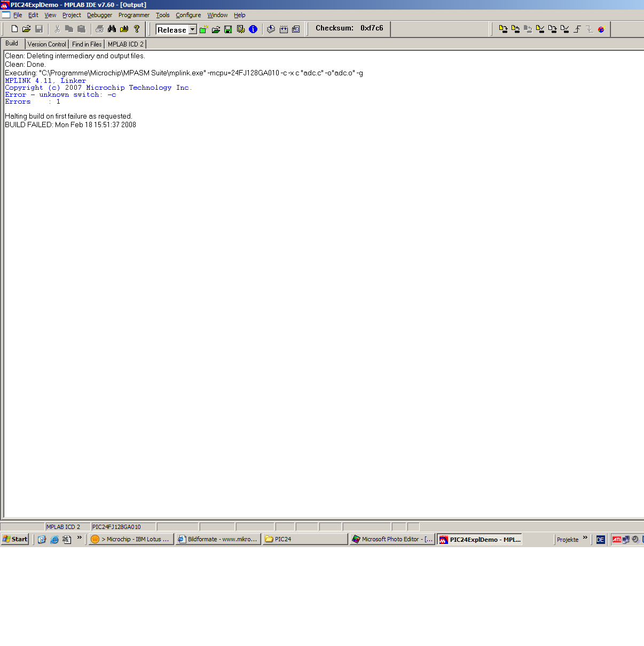
Task: Click the 'MPLINK 4.11, Linker' line
Action: coord(45,81)
